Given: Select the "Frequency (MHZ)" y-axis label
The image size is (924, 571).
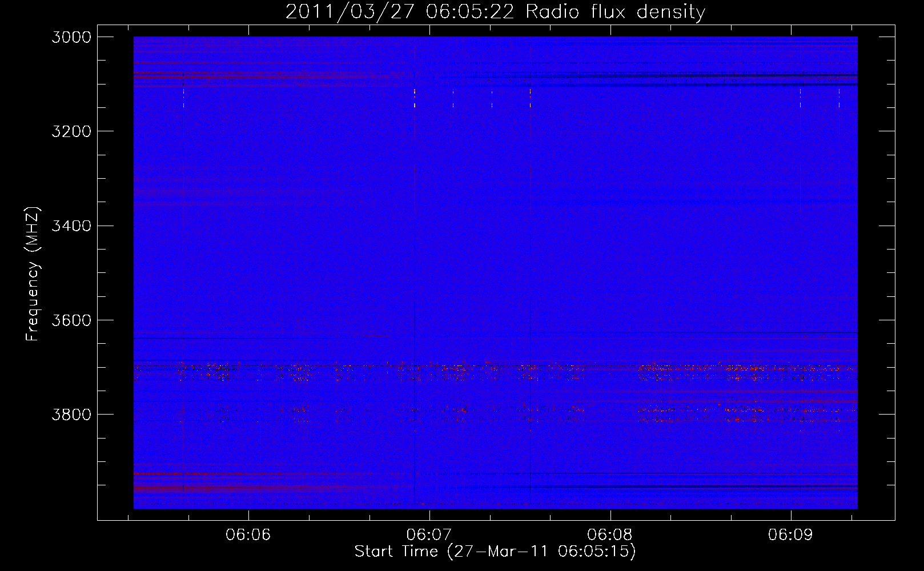Looking at the screenshot, I should [x=33, y=274].
